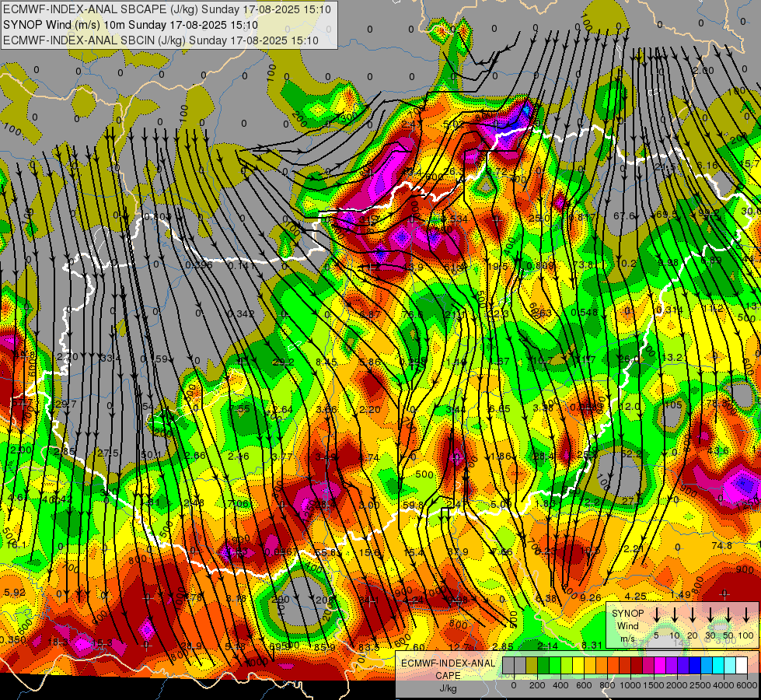Click the 0.548 value on the map
This screenshot has height=700, width=761.
[x=585, y=313]
